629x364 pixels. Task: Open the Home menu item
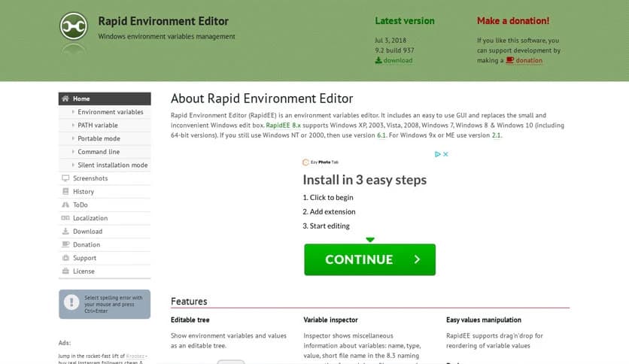[x=105, y=99]
